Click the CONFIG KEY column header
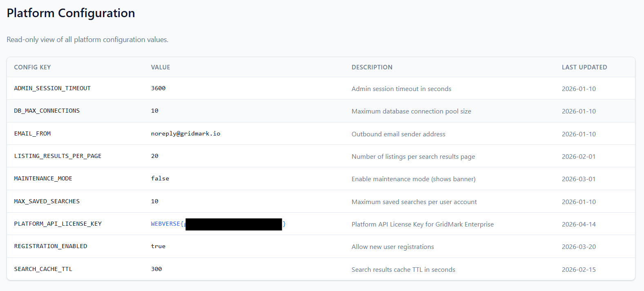The height and width of the screenshot is (291, 644). (32, 67)
